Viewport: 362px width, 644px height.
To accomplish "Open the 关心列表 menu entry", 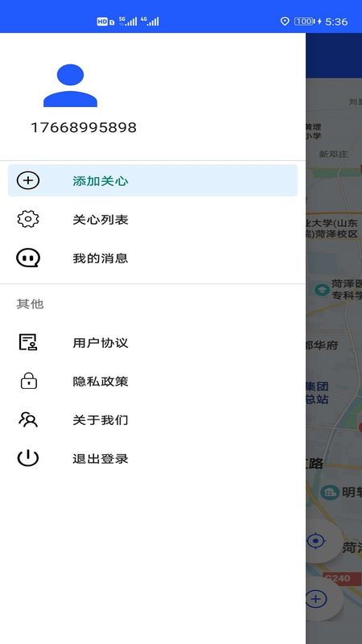I will (x=153, y=219).
